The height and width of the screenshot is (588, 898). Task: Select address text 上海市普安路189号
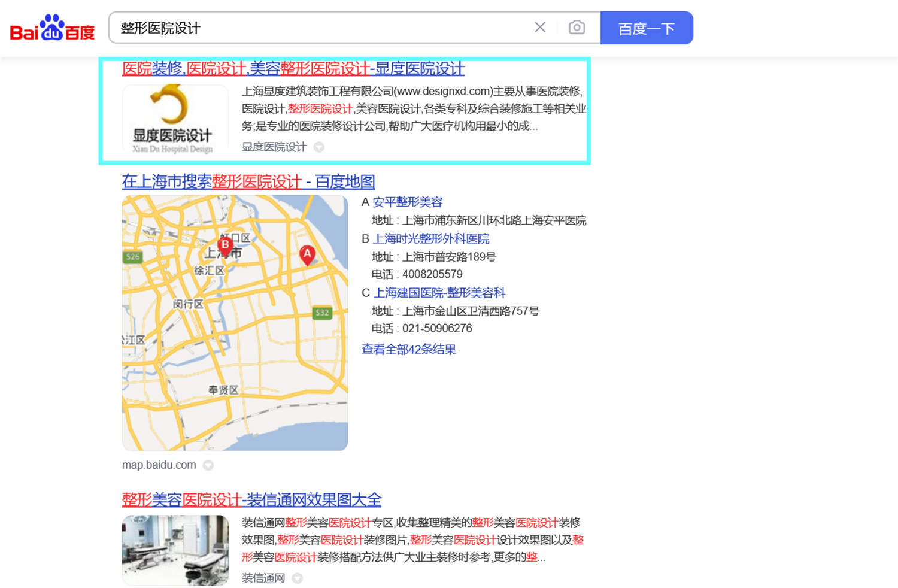click(x=449, y=257)
